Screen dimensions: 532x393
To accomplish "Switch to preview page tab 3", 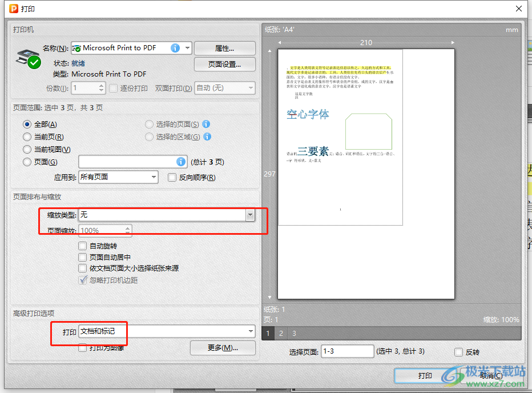I will tap(294, 333).
